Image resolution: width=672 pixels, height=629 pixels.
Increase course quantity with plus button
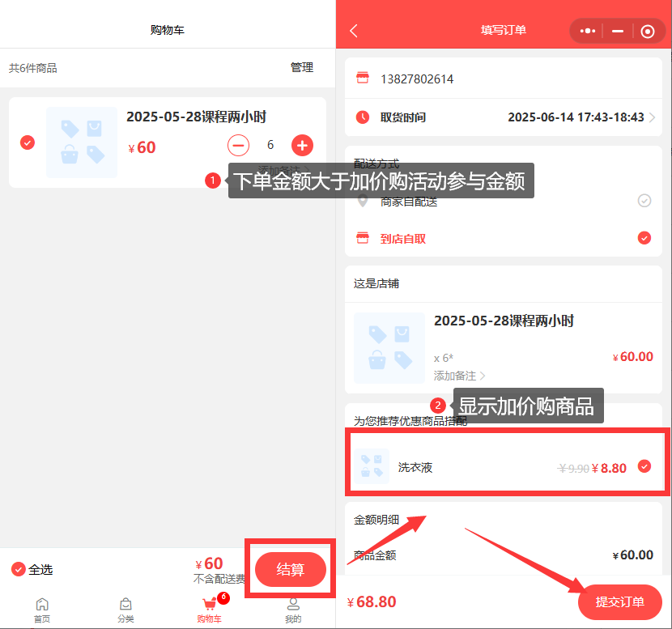(302, 146)
